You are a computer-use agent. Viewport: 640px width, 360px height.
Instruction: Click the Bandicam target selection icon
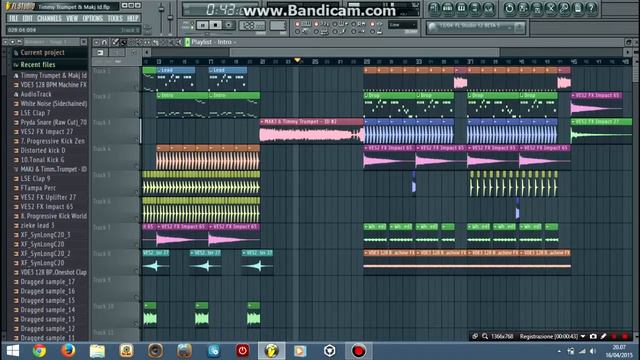point(475,336)
